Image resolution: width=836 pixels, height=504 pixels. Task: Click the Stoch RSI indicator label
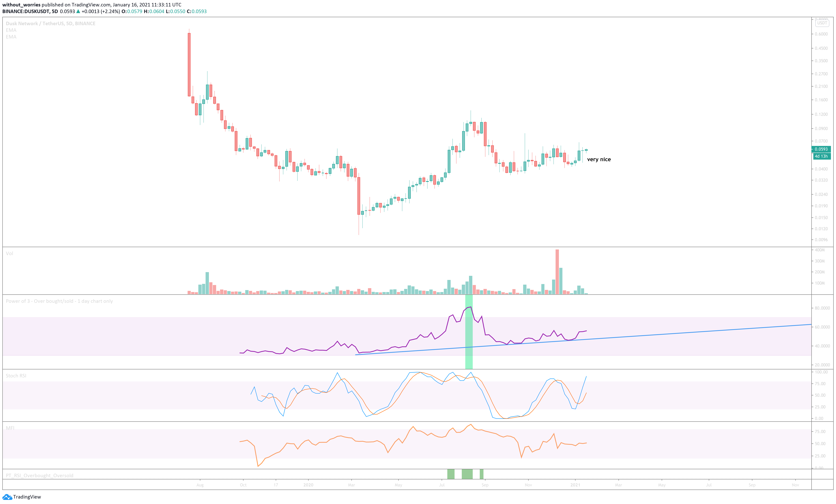[x=16, y=376]
